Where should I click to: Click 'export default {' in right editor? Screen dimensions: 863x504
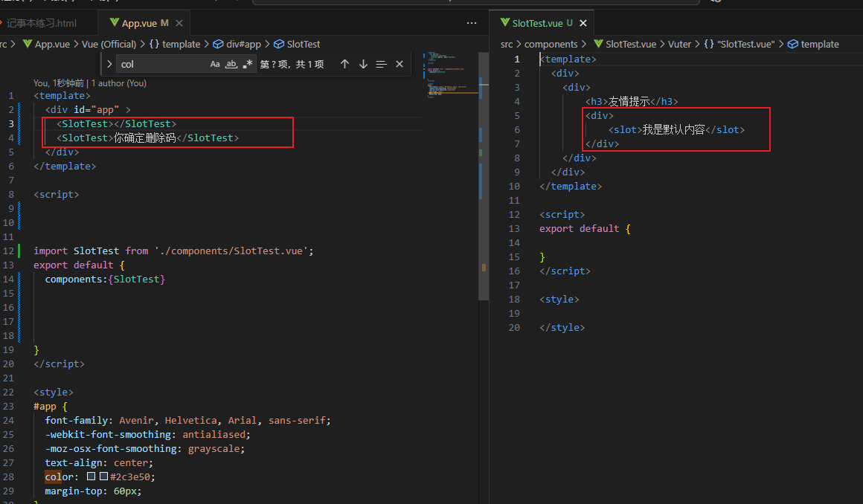(x=585, y=229)
